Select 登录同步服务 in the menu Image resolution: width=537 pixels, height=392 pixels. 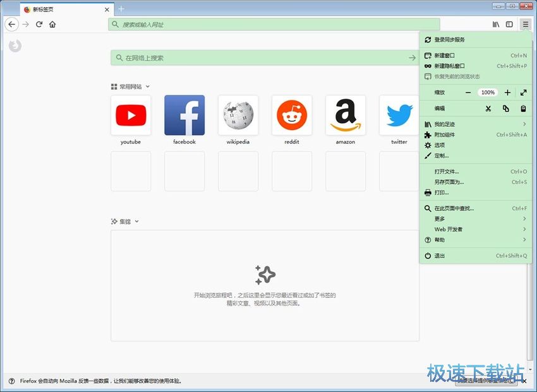(476, 40)
